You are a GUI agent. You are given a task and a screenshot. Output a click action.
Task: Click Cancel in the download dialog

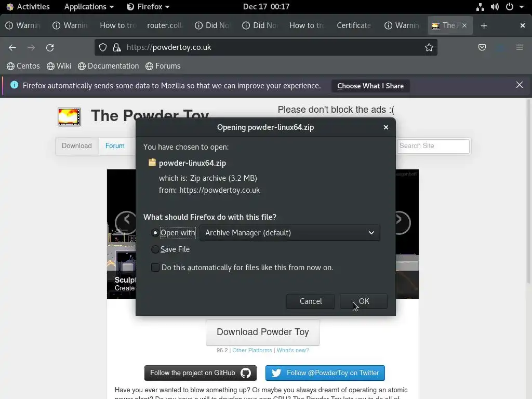(311, 301)
